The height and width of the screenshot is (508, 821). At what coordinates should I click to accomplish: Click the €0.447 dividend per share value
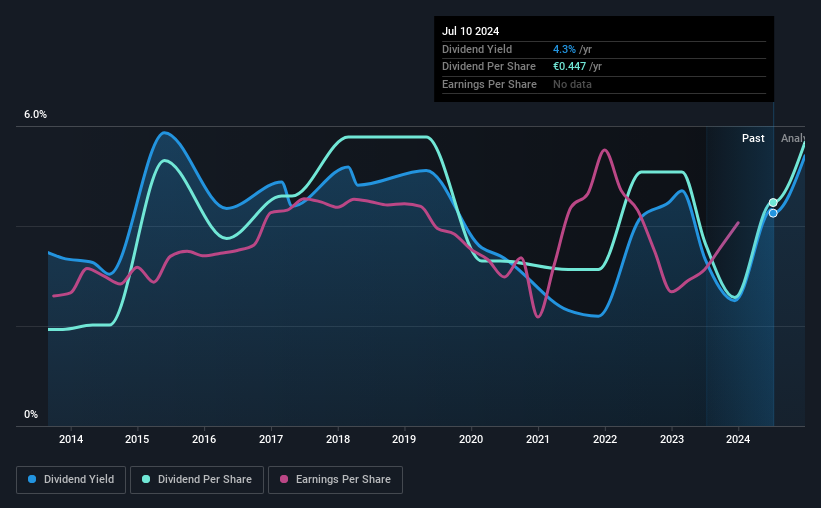click(x=569, y=67)
